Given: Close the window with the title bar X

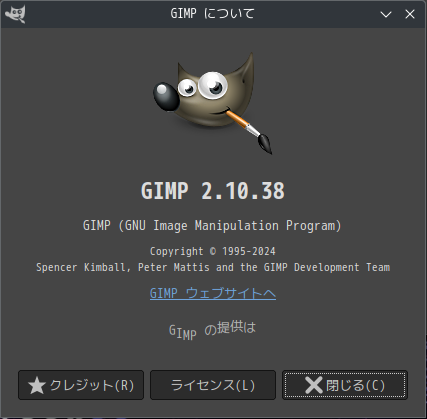Looking at the screenshot, I should 410,14.
